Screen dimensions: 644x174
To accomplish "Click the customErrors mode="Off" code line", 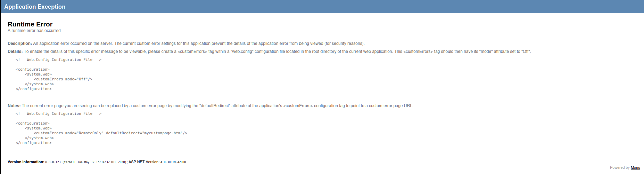I will (63, 79).
